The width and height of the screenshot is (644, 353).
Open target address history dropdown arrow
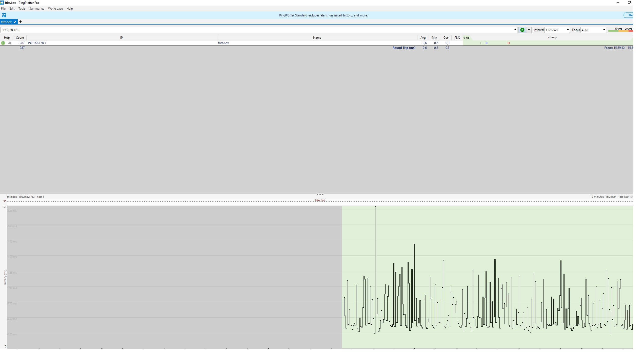click(x=515, y=30)
